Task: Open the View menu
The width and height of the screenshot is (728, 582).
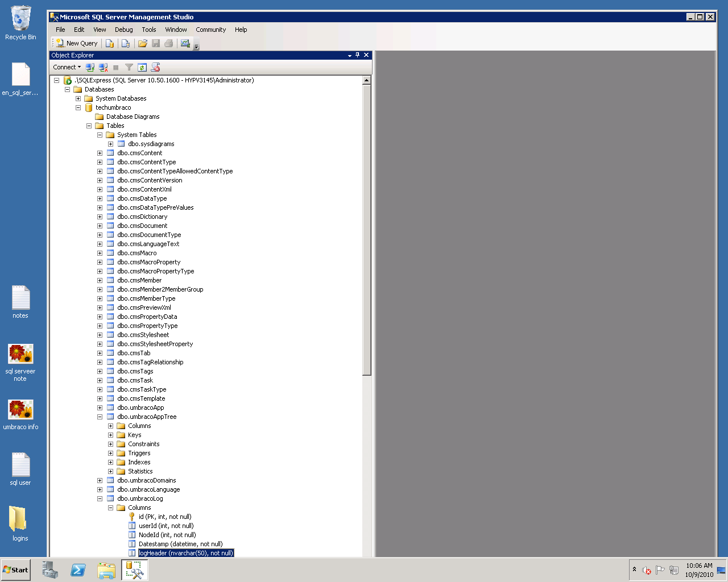Action: pyautogui.click(x=100, y=30)
